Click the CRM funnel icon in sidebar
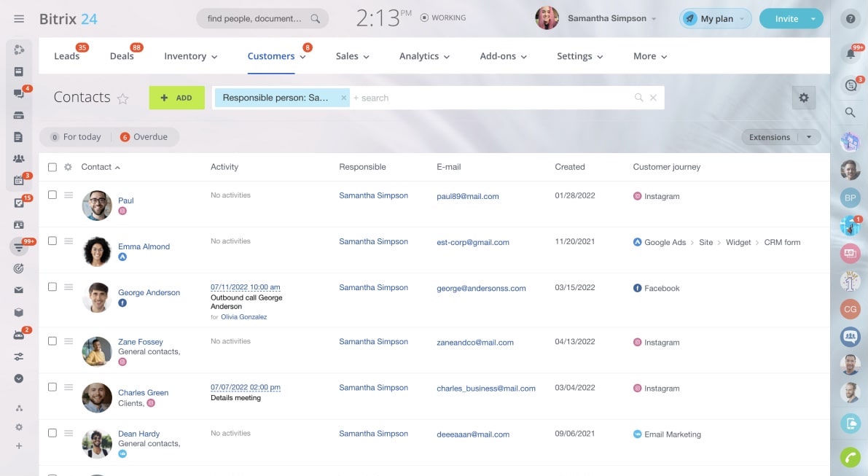 [x=19, y=247]
